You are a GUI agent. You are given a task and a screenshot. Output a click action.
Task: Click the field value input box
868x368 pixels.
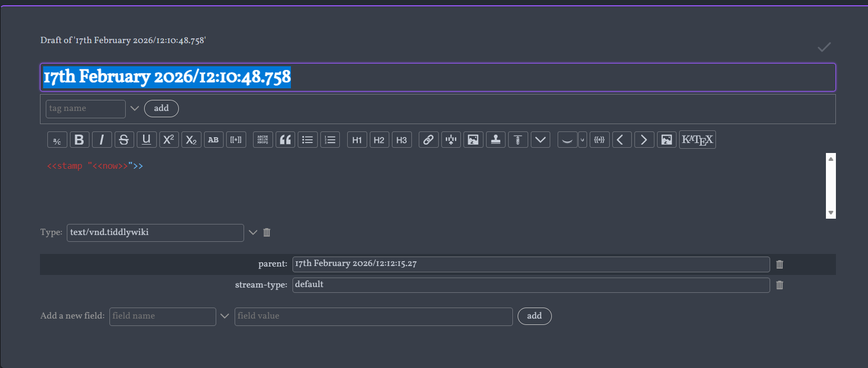(x=373, y=316)
